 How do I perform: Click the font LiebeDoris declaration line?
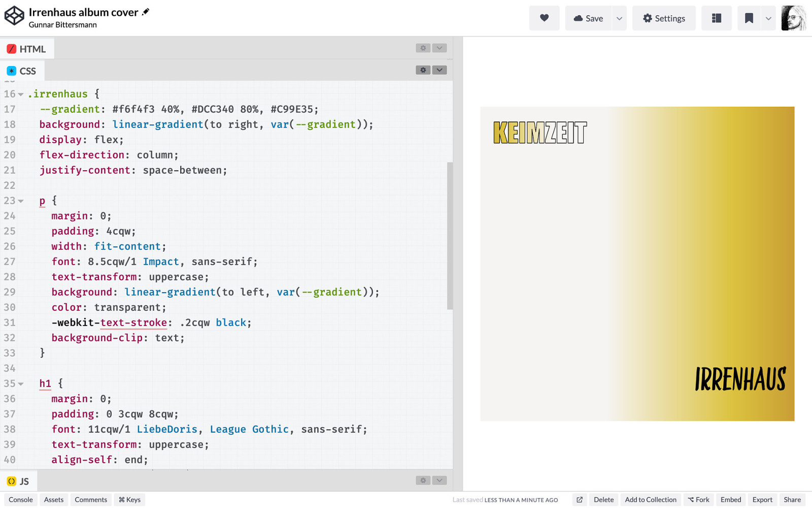pyautogui.click(x=209, y=429)
